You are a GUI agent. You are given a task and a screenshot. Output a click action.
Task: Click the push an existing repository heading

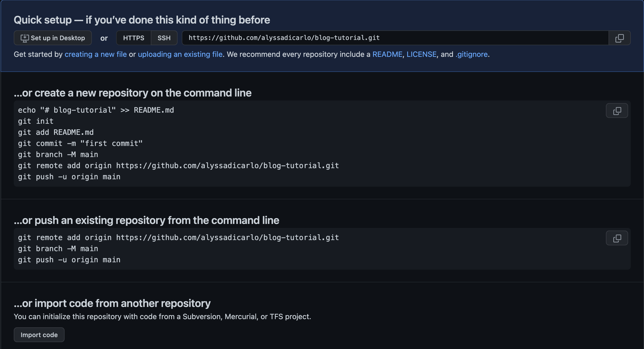coord(146,221)
